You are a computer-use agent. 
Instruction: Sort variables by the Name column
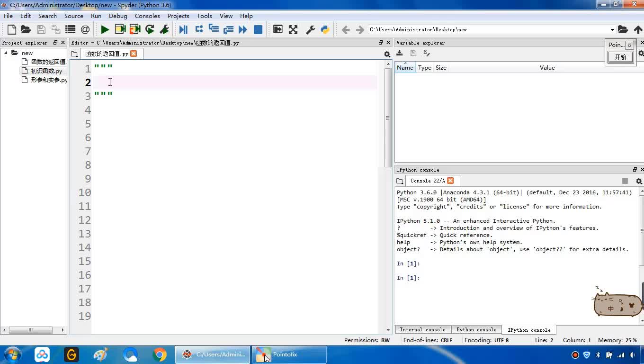pyautogui.click(x=405, y=68)
